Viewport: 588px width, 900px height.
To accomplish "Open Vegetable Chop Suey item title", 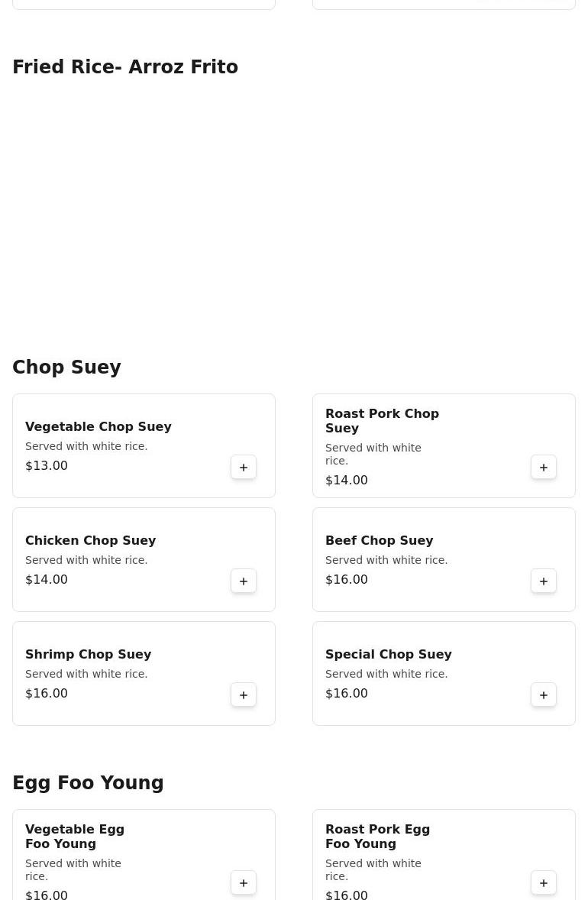I will (98, 426).
